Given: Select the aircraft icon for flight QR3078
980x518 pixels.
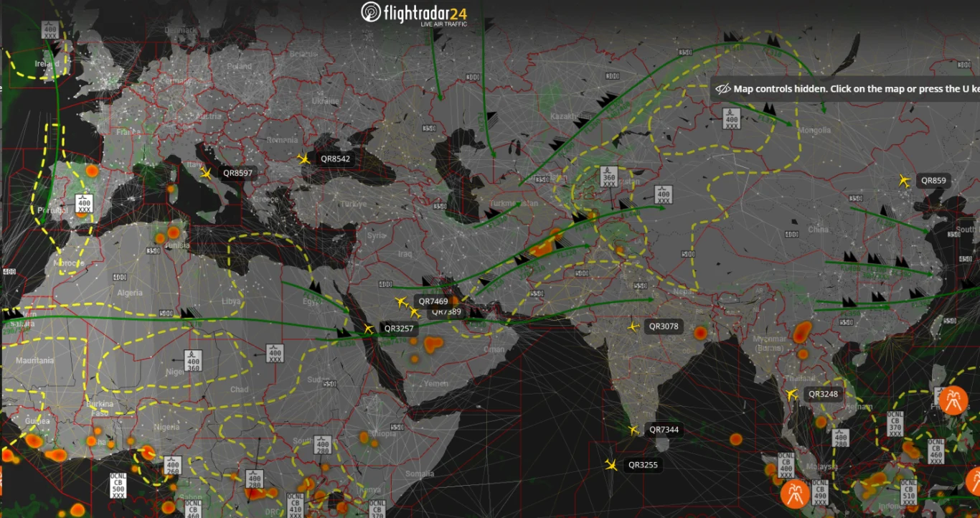Looking at the screenshot, I should pyautogui.click(x=633, y=326).
